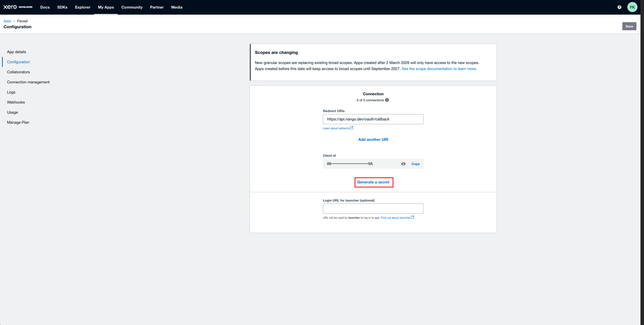Viewport: 644px width, 325px height.
Task: Open Collaborators in sidebar
Action: 18,72
